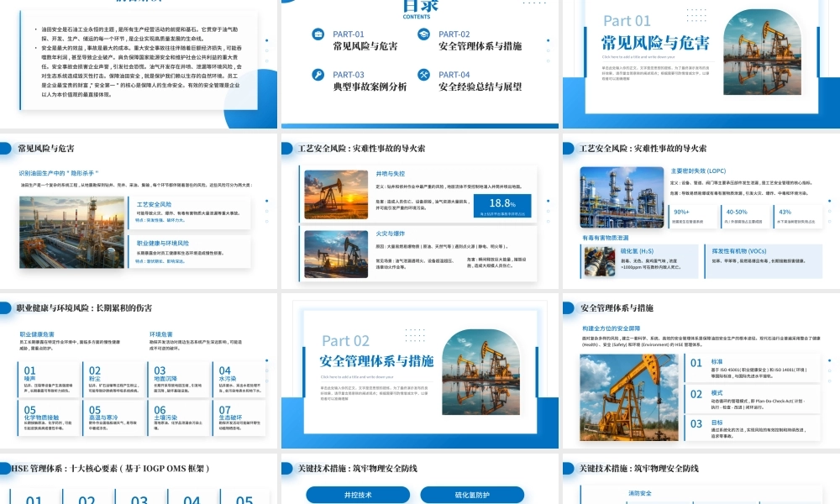Viewport: 840px width, 504px height.
Task: Click the 安全经验总结与展望 contents entry
Action: (480, 87)
